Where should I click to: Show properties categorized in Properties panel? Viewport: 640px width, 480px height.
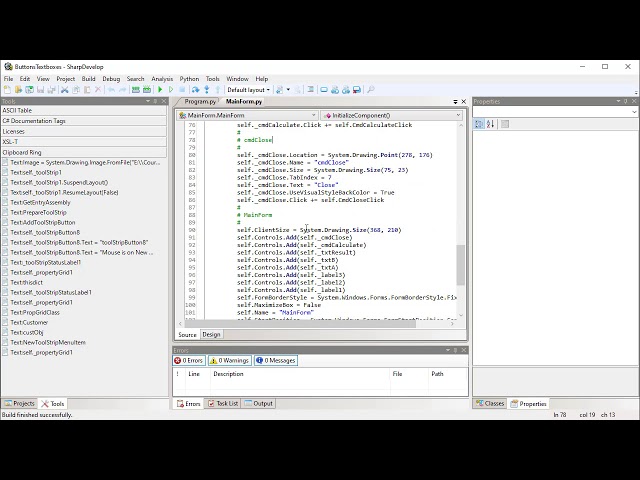(x=479, y=124)
